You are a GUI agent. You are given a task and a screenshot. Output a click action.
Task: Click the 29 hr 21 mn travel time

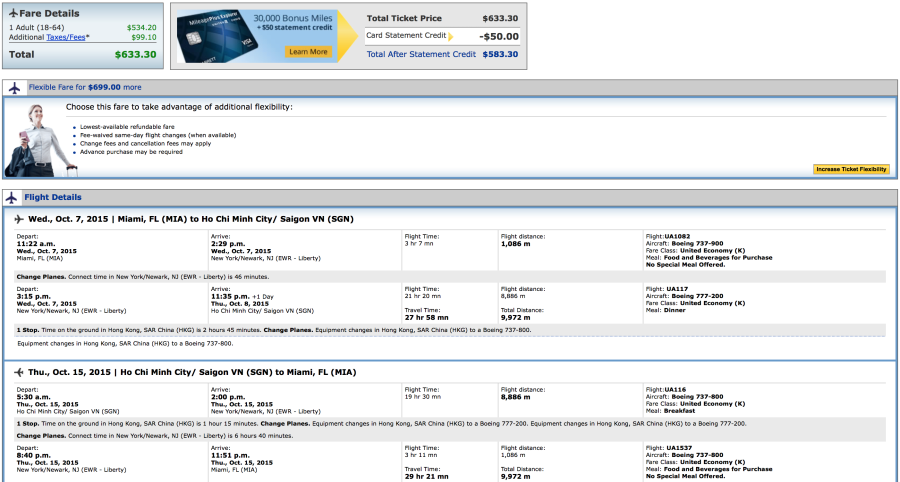pos(426,476)
